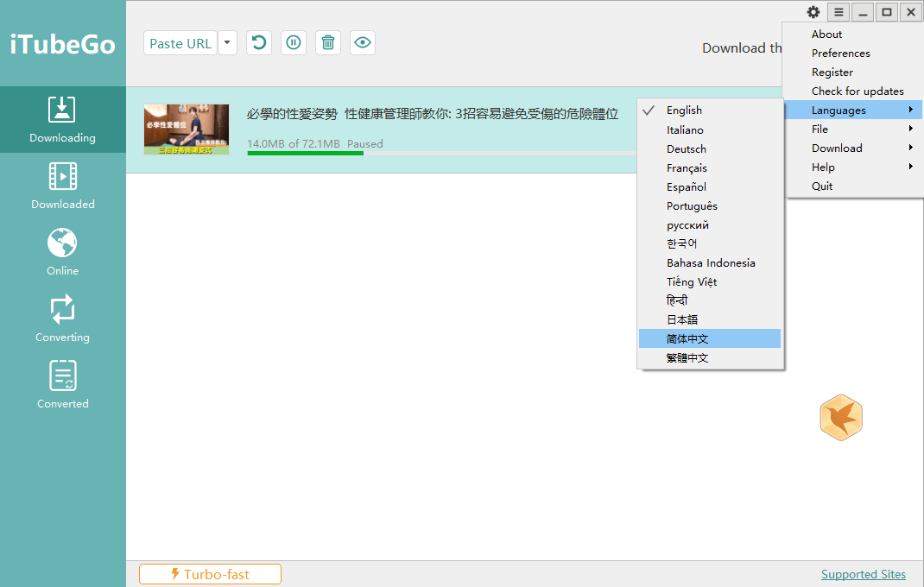
Task: Choose highlighted 简体中文 language
Action: pyautogui.click(x=710, y=338)
